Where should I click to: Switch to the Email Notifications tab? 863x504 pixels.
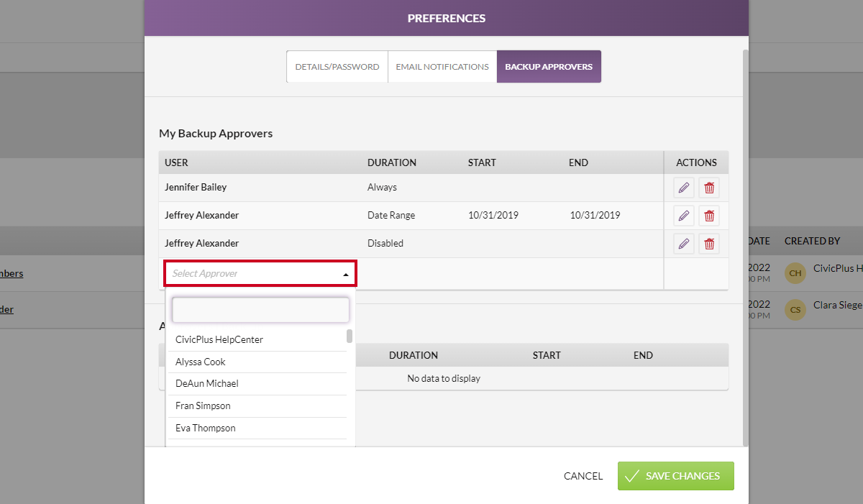(x=442, y=67)
